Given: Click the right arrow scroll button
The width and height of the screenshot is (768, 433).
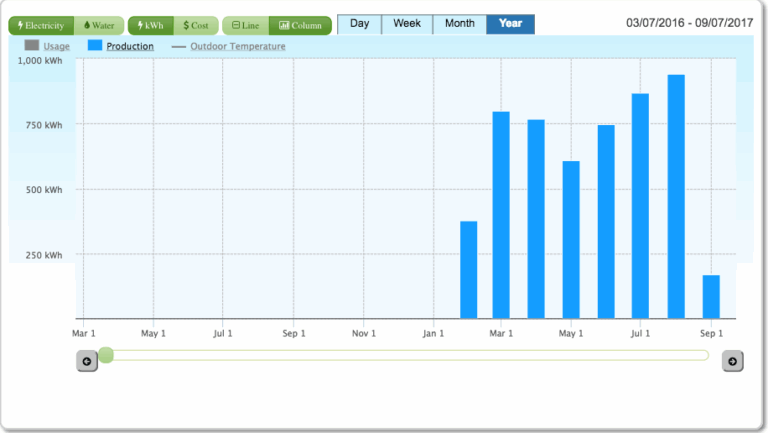Looking at the screenshot, I should [733, 361].
